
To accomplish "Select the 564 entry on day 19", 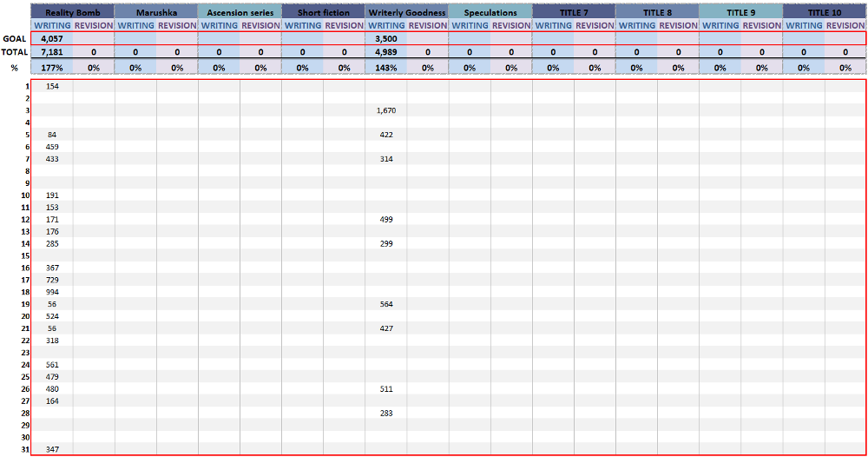I will tap(386, 304).
